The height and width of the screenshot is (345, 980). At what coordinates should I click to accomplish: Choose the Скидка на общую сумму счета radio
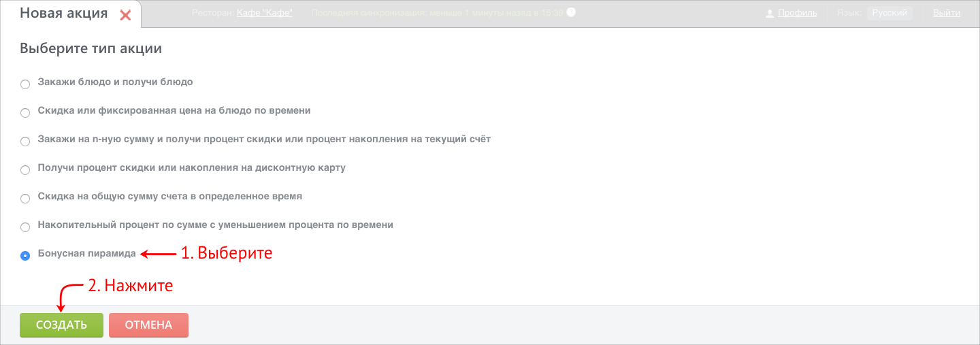pyautogui.click(x=25, y=199)
